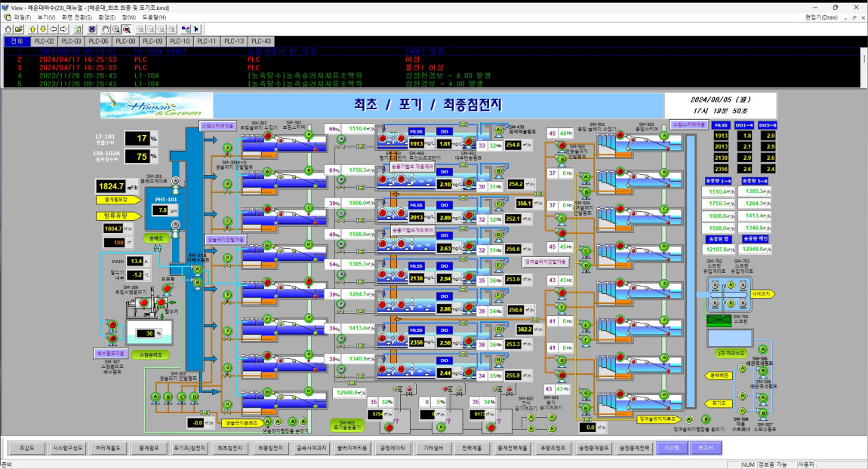Click SM-313 pump A icon
868x469 pixels.
[197, 269]
